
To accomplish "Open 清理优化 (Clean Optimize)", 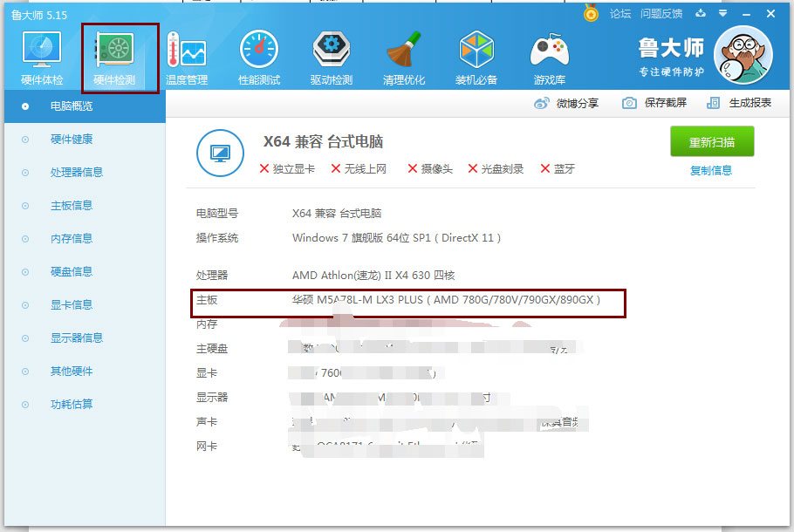I will [x=403, y=54].
